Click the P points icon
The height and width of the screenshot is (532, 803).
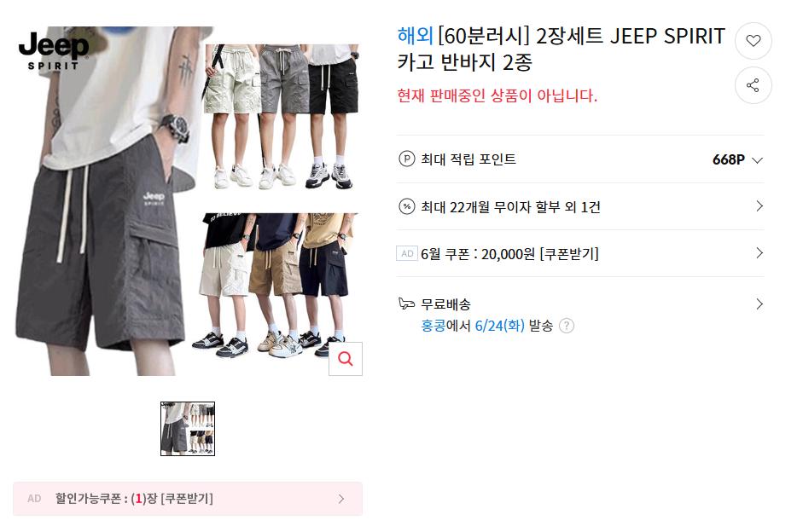point(407,159)
